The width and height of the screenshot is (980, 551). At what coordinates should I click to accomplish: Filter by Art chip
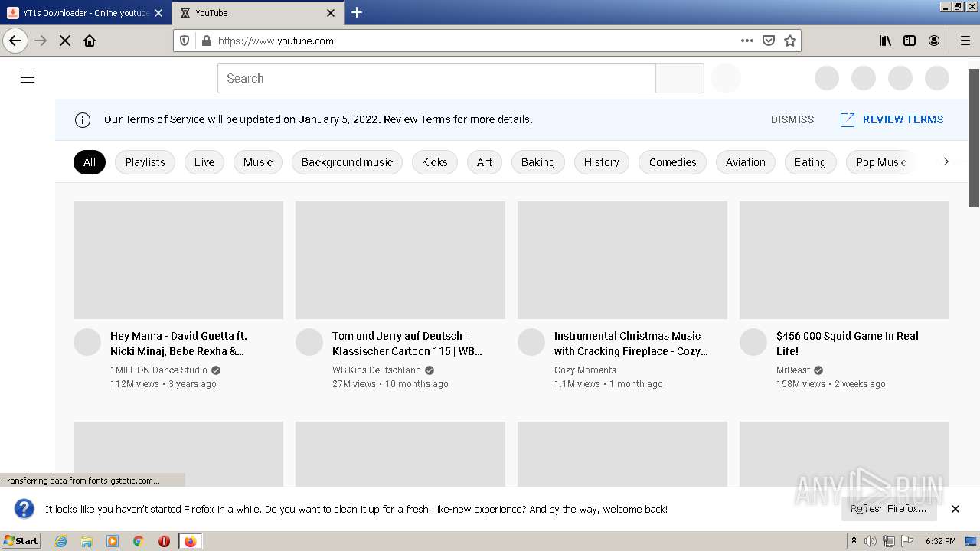coord(485,162)
